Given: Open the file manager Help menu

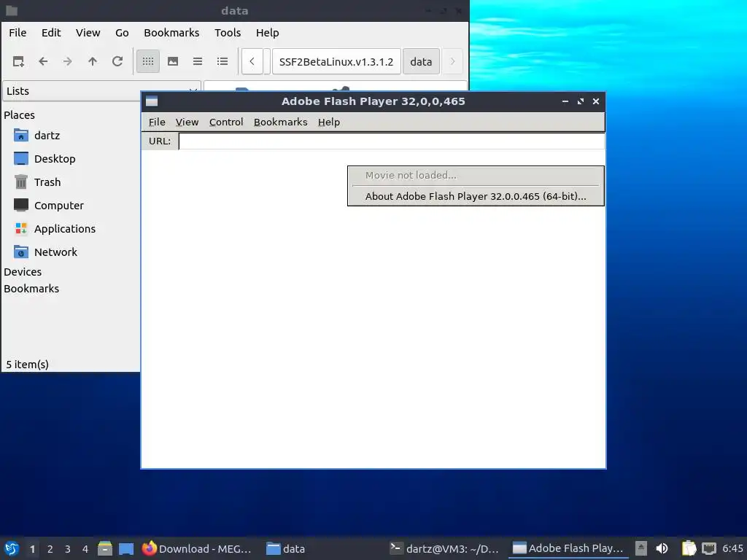Looking at the screenshot, I should point(267,33).
